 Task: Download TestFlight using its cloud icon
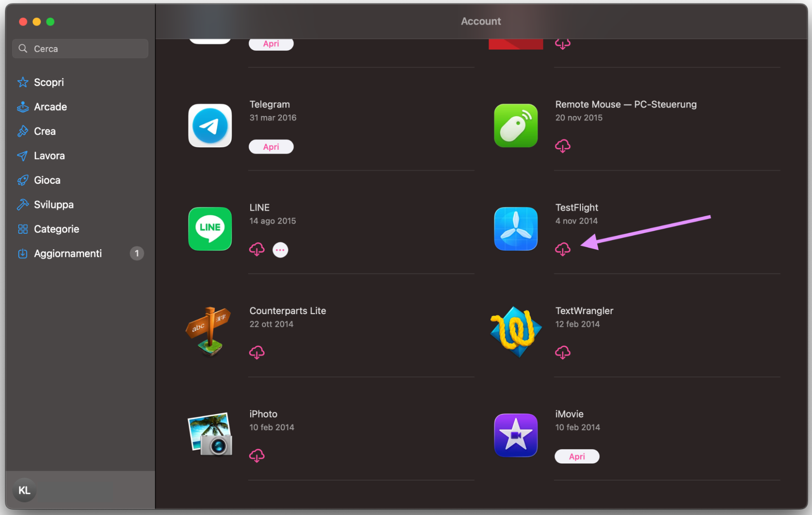[x=563, y=249]
